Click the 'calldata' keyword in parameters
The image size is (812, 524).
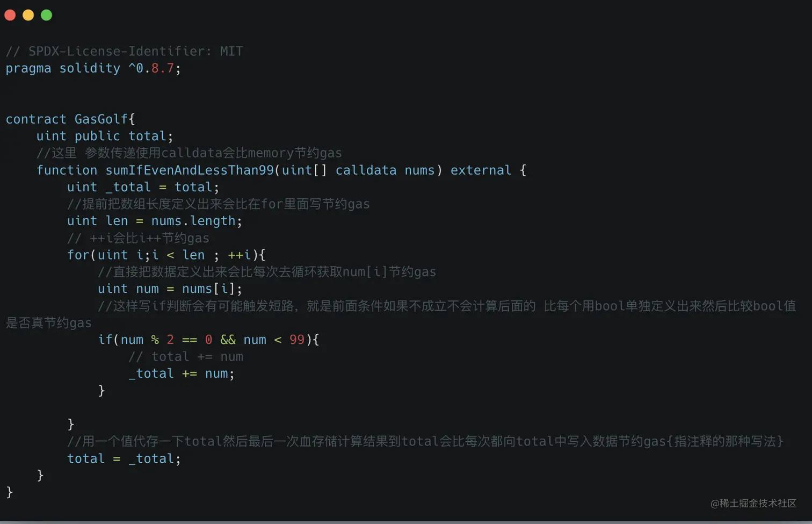[366, 170]
